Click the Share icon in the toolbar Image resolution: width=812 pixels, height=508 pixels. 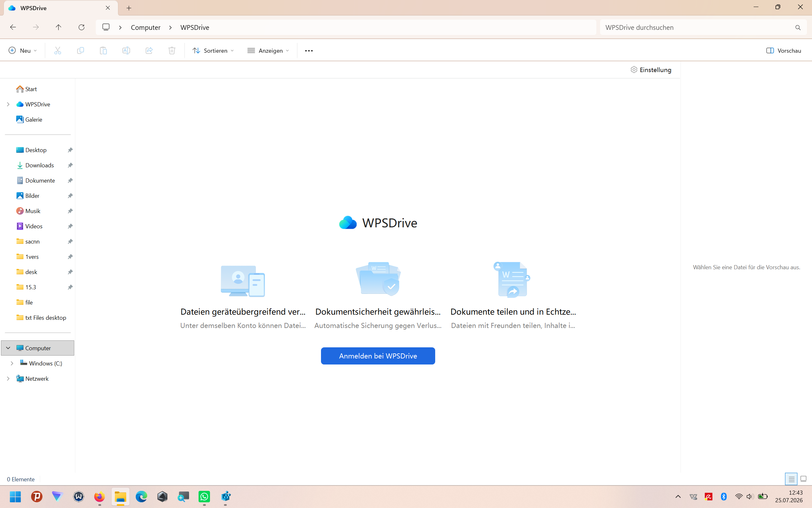coord(149,50)
